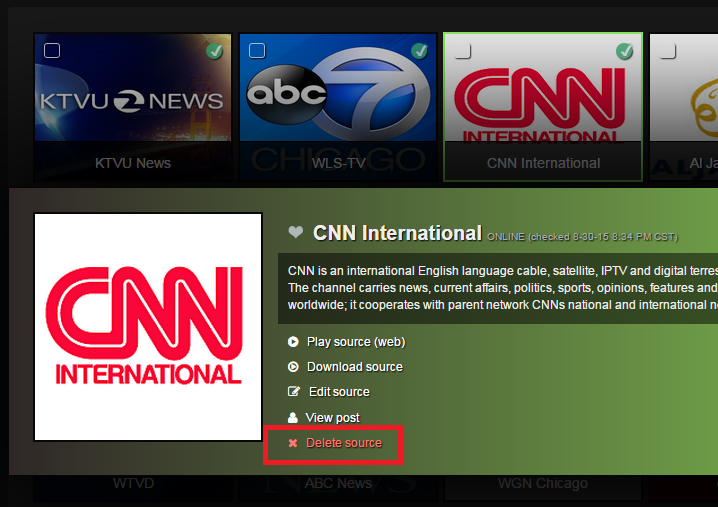
Task: Click the Edit source link
Action: click(339, 392)
